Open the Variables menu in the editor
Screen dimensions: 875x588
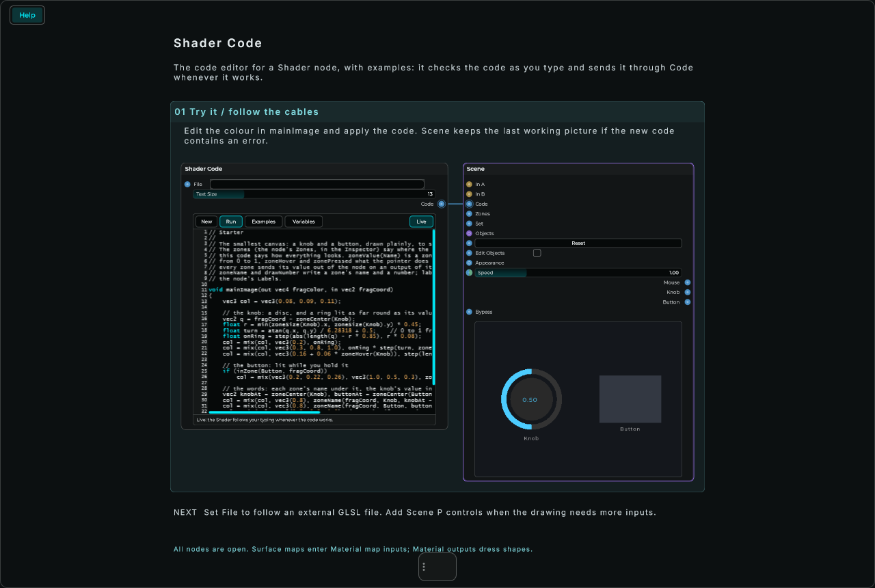[x=304, y=222]
